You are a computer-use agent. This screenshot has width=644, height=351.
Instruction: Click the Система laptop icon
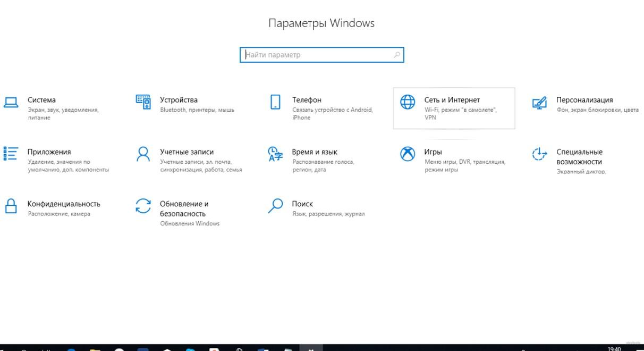tap(11, 103)
